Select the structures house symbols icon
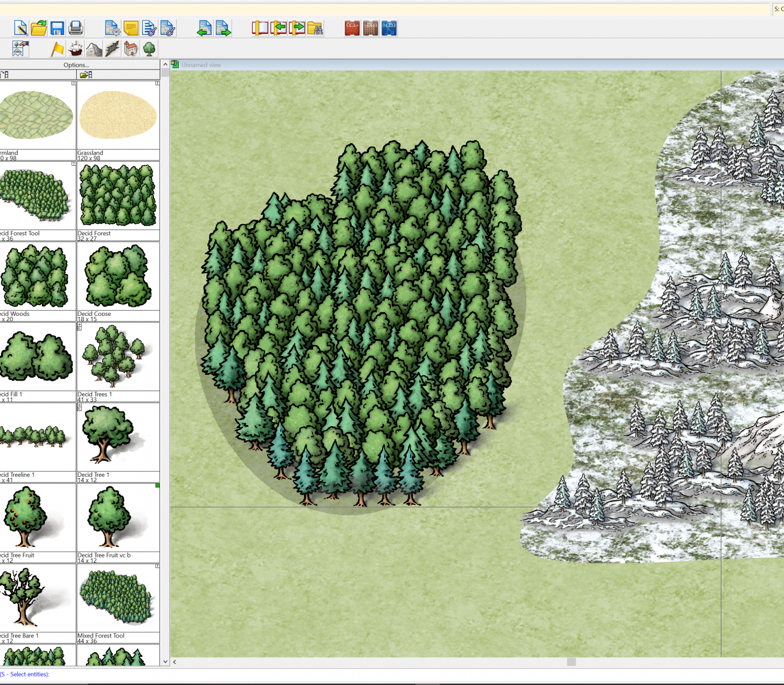The width and height of the screenshot is (784, 685). 131,49
